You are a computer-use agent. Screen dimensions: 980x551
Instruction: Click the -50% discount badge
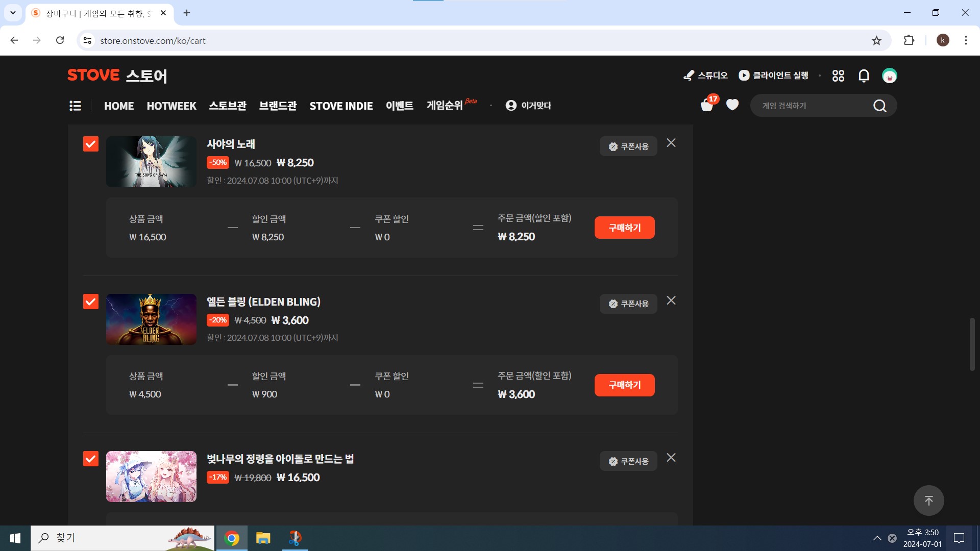[218, 163]
